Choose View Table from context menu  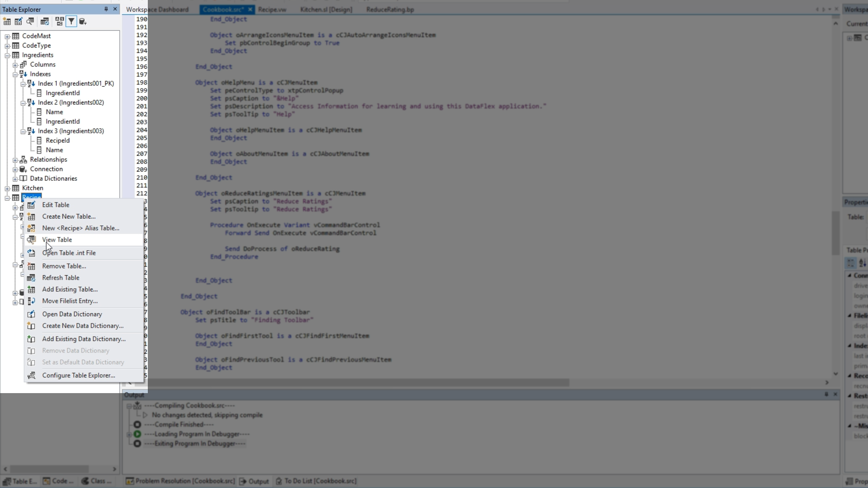[x=57, y=239]
